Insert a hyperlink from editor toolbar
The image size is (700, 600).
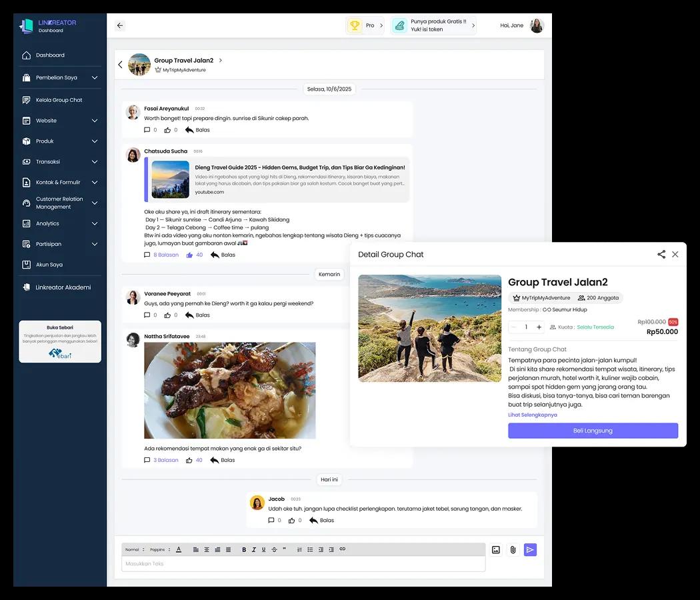click(343, 549)
